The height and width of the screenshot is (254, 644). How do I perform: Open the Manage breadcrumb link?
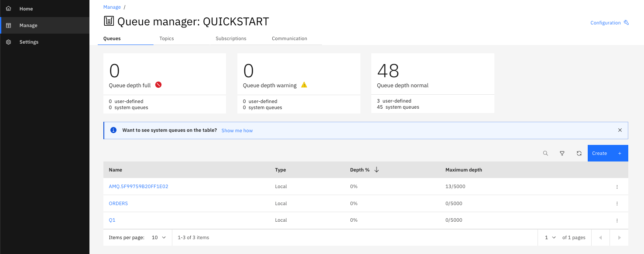(x=112, y=7)
